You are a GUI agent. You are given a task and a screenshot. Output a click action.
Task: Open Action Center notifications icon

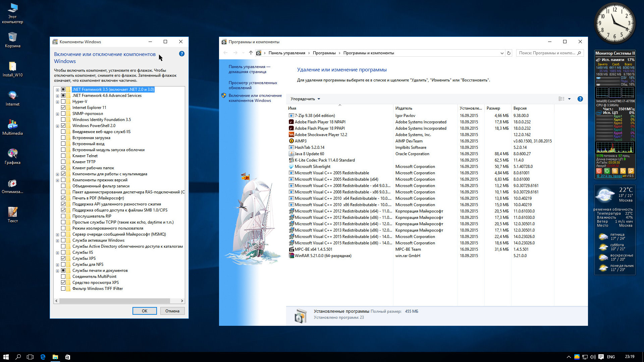coord(601,357)
